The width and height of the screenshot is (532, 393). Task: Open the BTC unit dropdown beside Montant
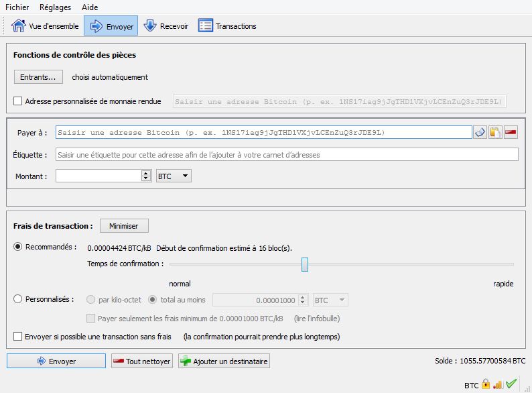coord(174,176)
